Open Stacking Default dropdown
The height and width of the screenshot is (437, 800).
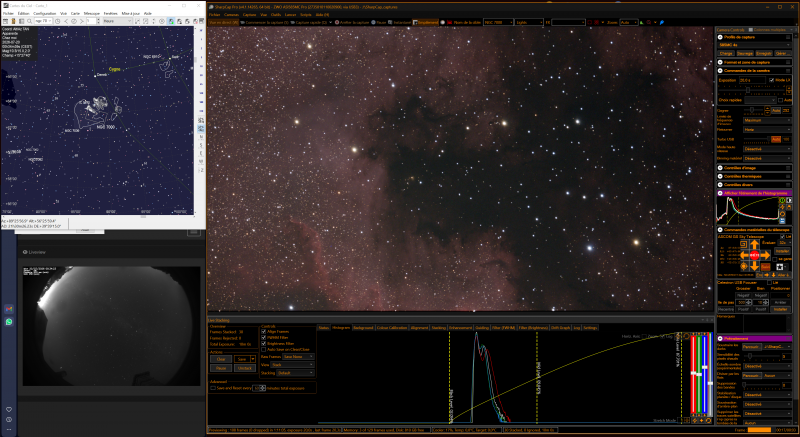point(295,373)
